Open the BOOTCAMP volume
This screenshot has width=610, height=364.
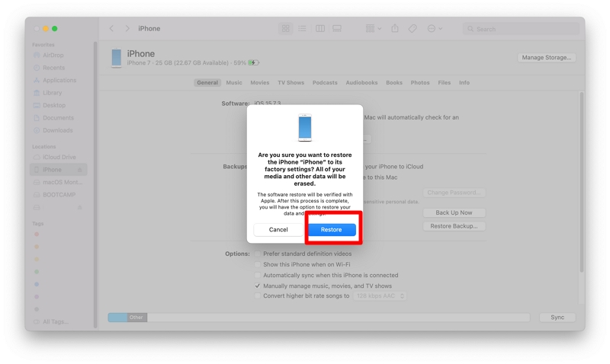click(x=59, y=194)
